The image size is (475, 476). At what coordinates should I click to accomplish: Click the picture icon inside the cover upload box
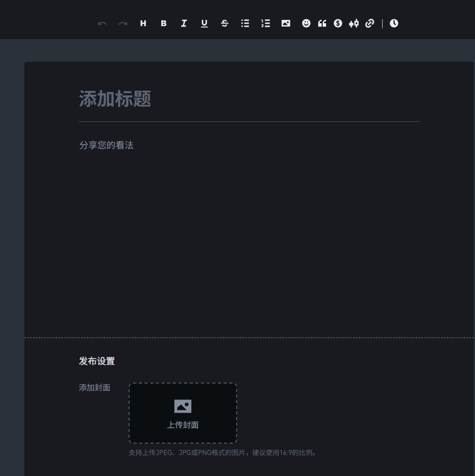tap(183, 406)
